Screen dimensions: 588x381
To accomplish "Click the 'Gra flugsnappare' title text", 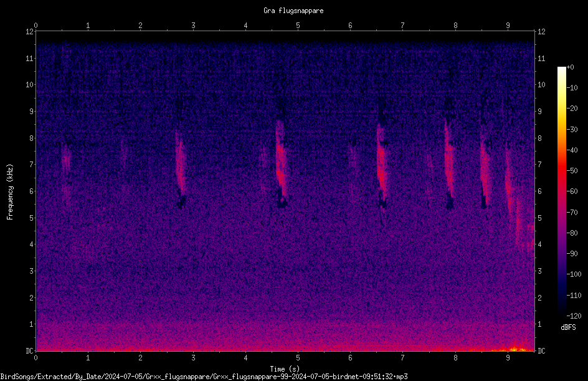I will [x=293, y=11].
